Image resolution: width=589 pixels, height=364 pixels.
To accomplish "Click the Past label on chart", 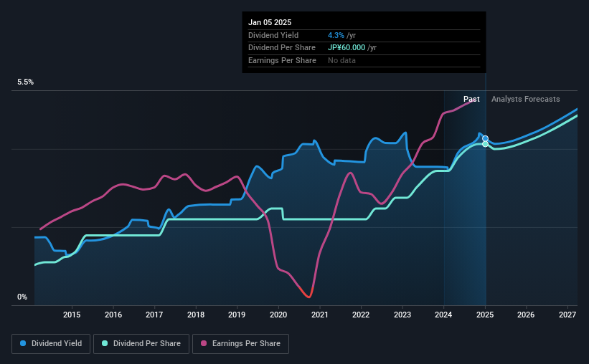I will point(471,99).
